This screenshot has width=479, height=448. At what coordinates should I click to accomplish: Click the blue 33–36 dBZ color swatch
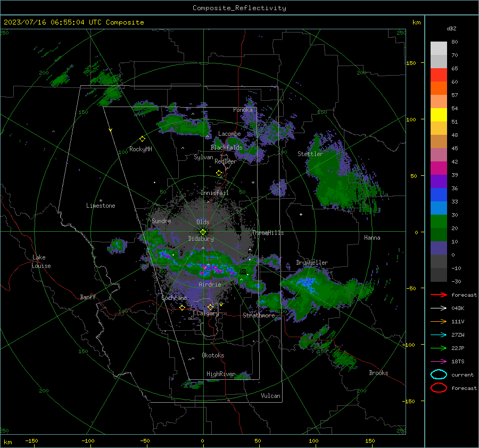[x=439, y=195]
